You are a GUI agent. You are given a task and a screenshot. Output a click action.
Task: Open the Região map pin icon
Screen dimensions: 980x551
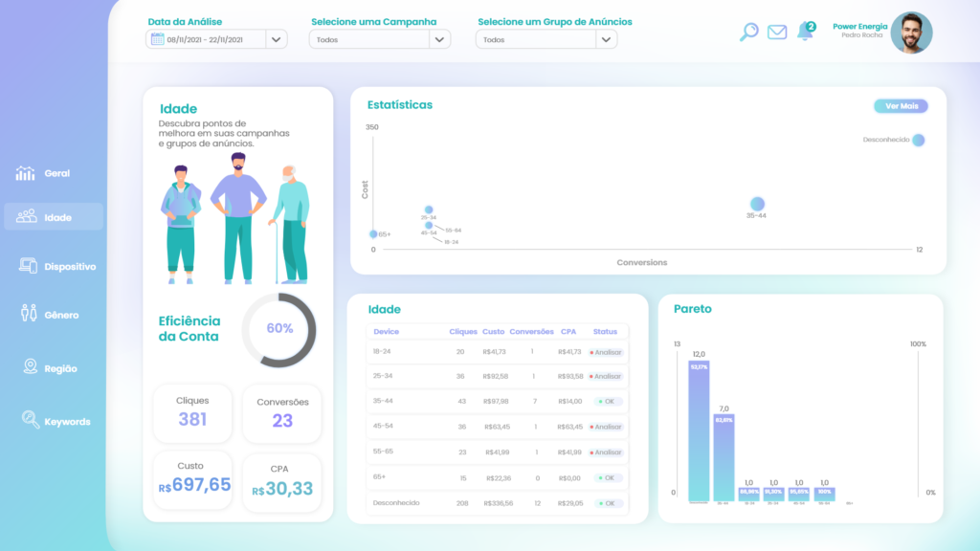[30, 366]
